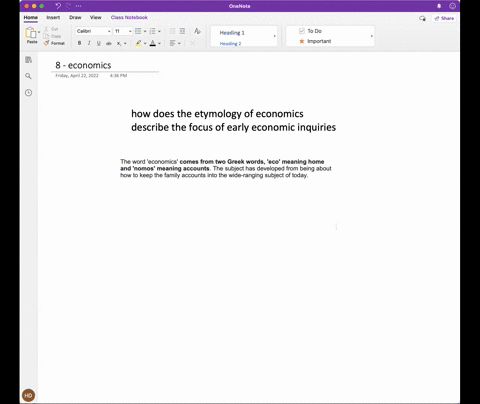Check the sync status cloud icon

(422, 18)
